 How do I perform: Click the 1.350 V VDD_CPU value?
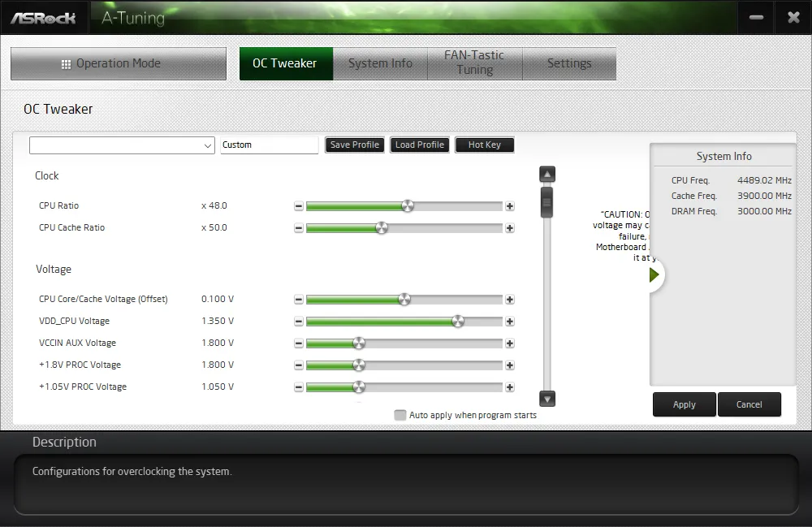click(x=218, y=321)
